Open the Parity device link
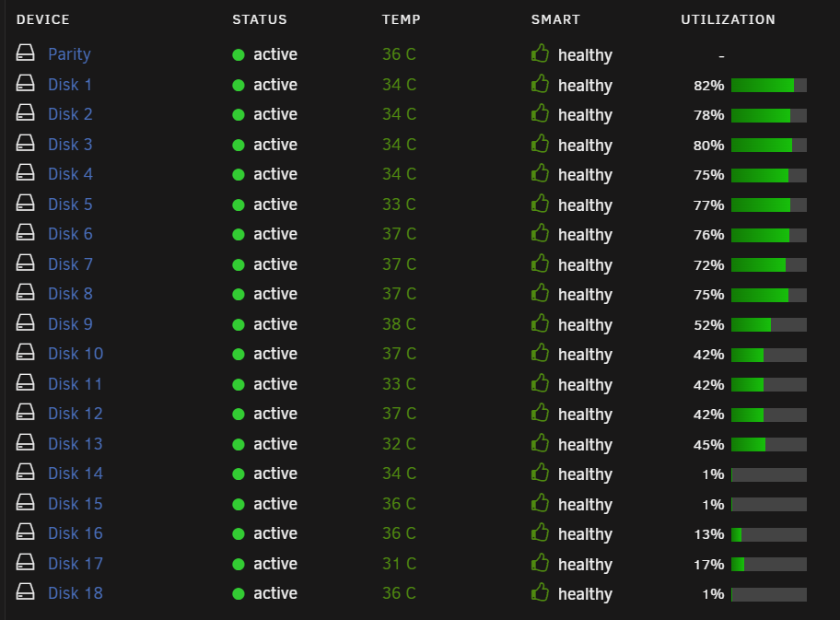Viewport: 840px width, 620px height. click(x=70, y=54)
